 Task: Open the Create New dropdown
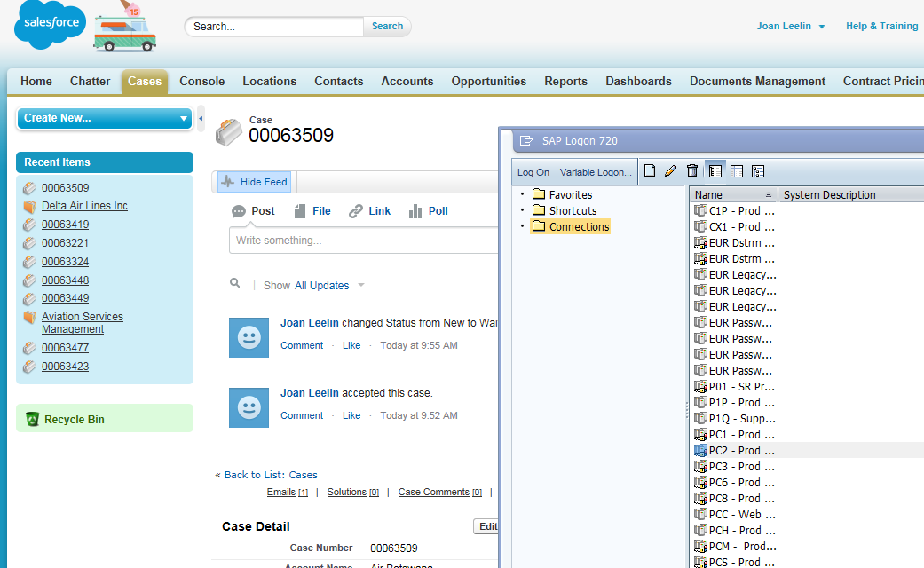pos(105,118)
